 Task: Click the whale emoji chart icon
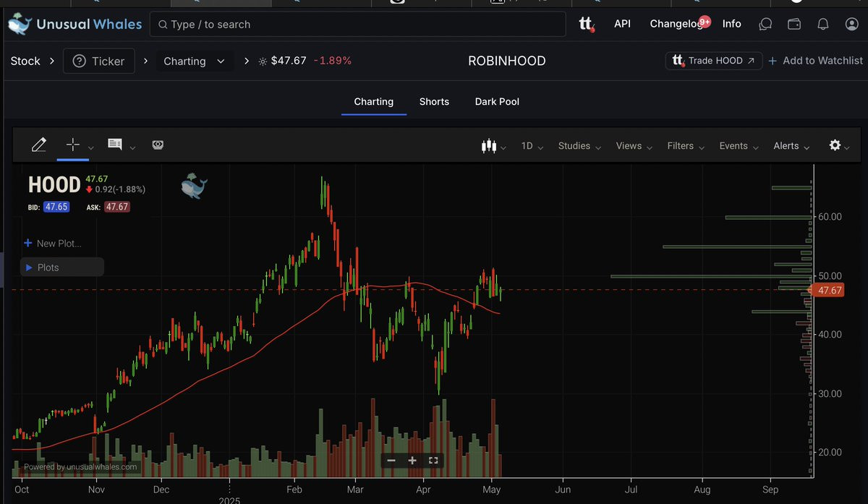click(x=194, y=186)
